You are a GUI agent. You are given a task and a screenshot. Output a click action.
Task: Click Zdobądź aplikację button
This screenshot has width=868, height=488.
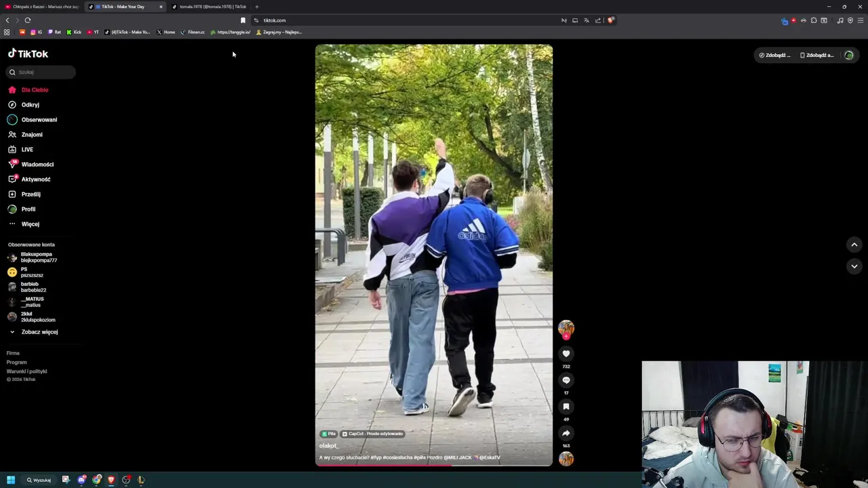(817, 55)
